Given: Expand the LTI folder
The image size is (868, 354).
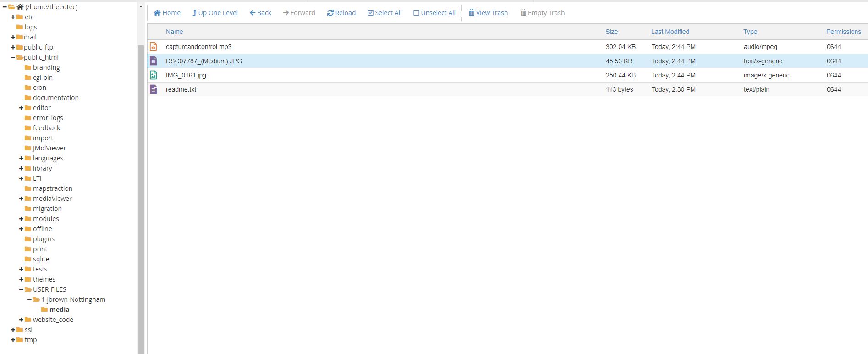Looking at the screenshot, I should (x=21, y=178).
